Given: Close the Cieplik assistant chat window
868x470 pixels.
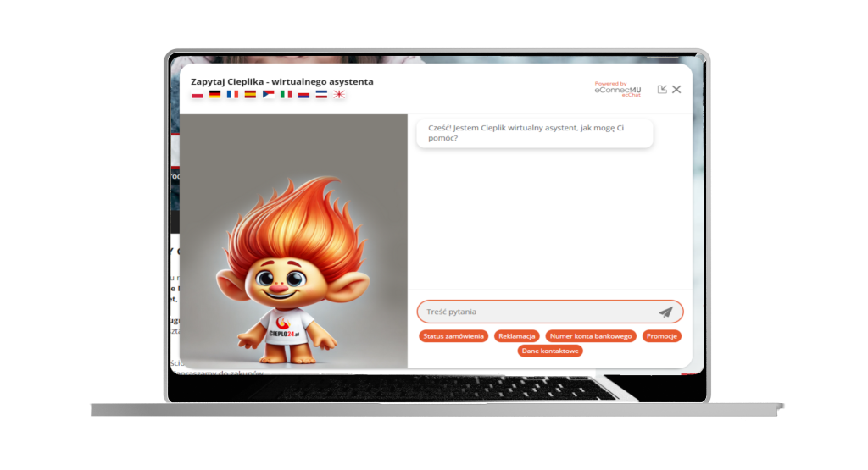Looking at the screenshot, I should pos(676,89).
